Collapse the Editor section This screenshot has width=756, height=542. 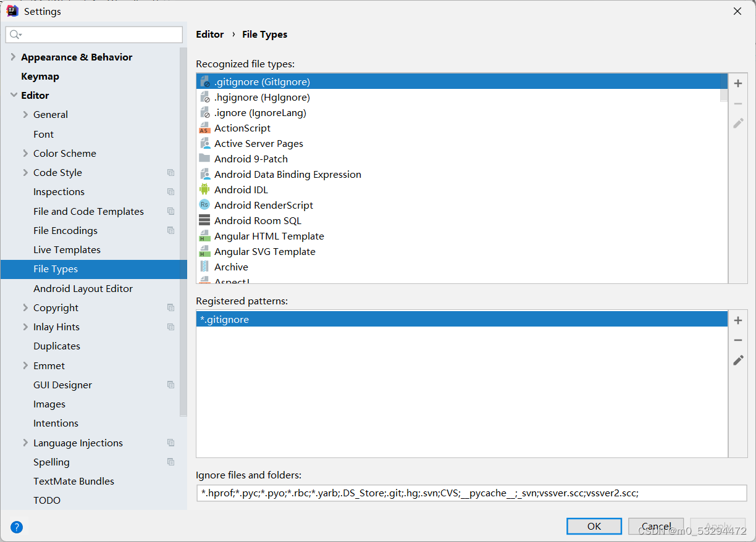(x=13, y=95)
